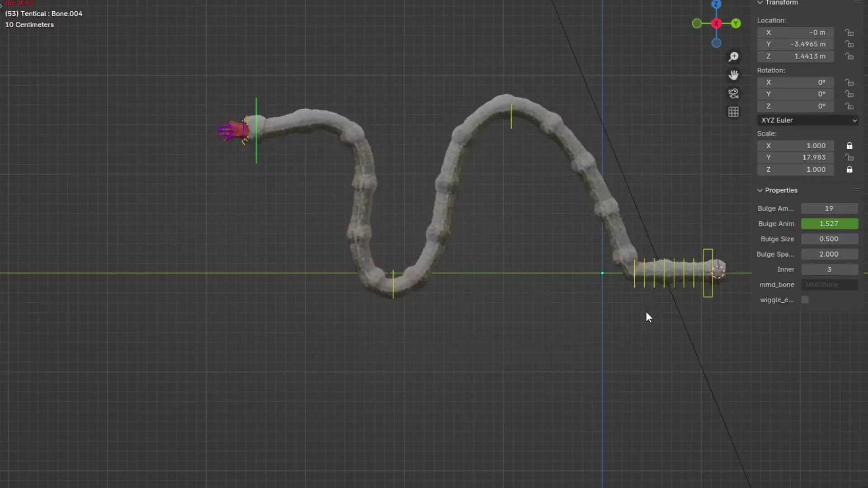Click the negative Y gizmo circle
Screen dimensions: 868x488
(697, 23)
